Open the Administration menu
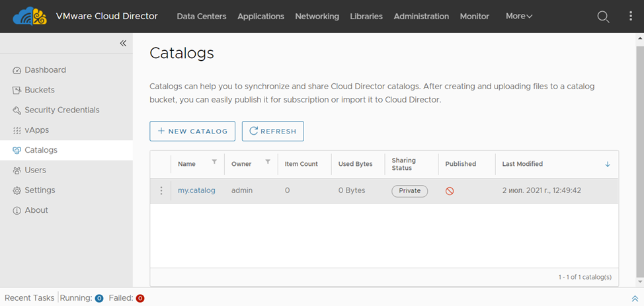 421,17
